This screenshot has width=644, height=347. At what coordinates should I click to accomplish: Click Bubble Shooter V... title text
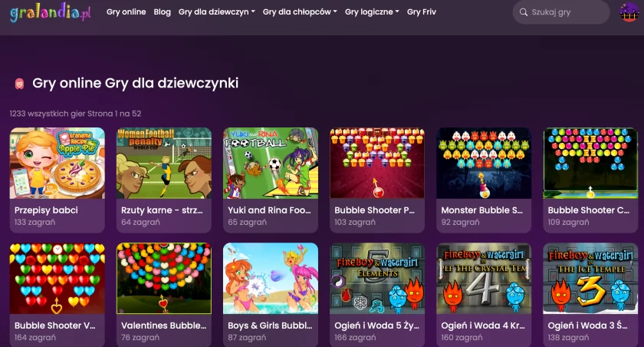(x=55, y=326)
